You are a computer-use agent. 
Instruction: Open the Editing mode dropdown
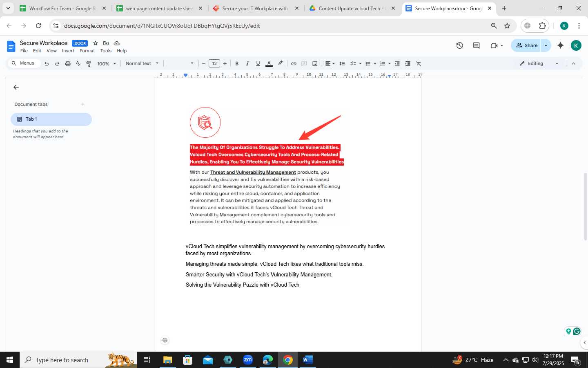[539, 63]
